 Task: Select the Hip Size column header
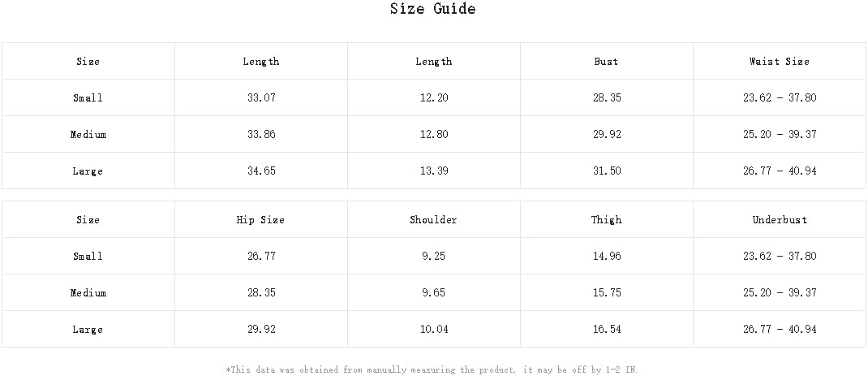click(260, 220)
